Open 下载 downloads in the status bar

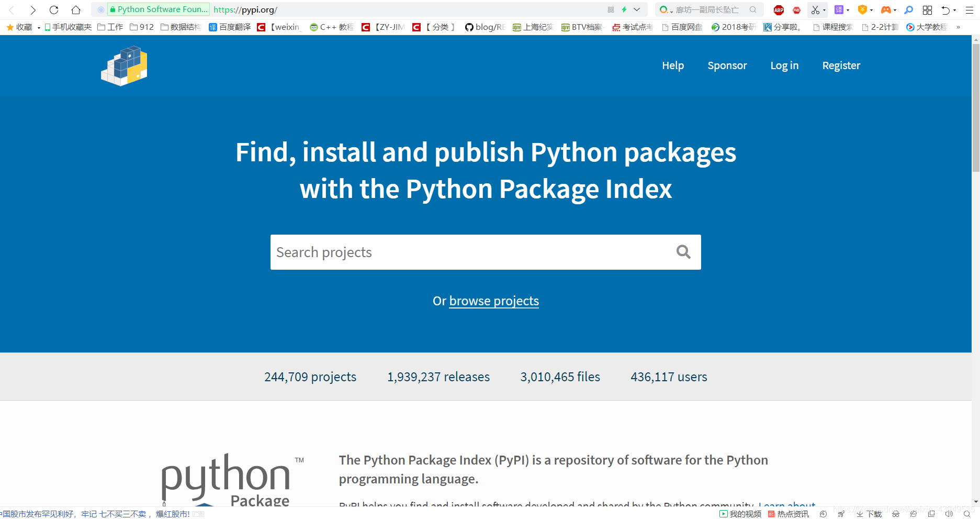[869, 514]
